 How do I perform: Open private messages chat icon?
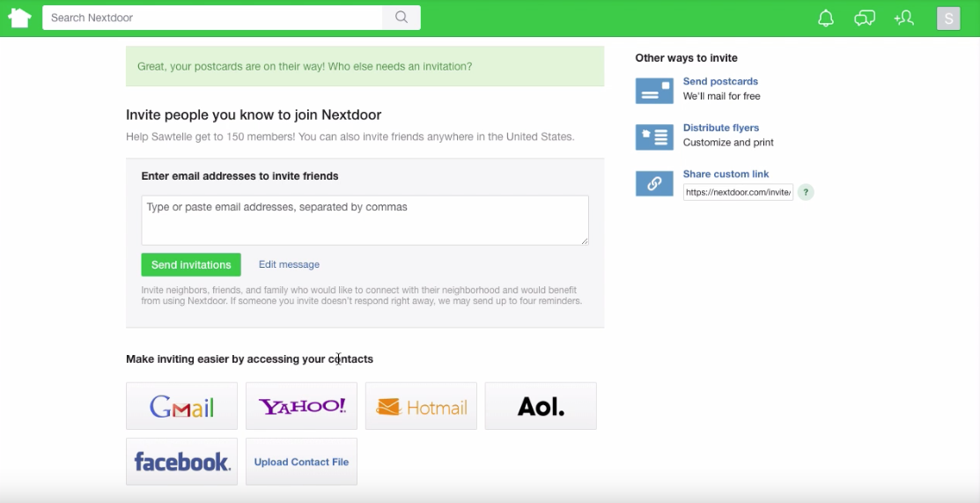(x=865, y=18)
